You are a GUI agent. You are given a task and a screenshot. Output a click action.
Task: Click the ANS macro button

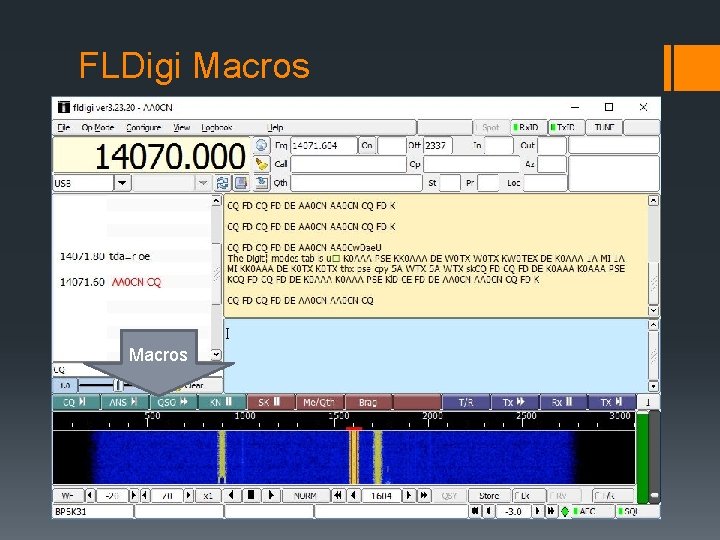(x=124, y=402)
